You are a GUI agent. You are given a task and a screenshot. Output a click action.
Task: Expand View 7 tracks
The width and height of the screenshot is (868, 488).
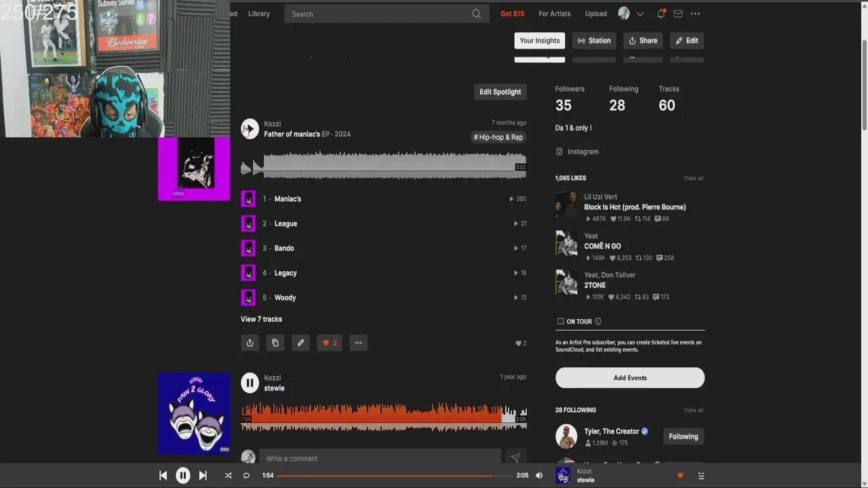pos(261,319)
